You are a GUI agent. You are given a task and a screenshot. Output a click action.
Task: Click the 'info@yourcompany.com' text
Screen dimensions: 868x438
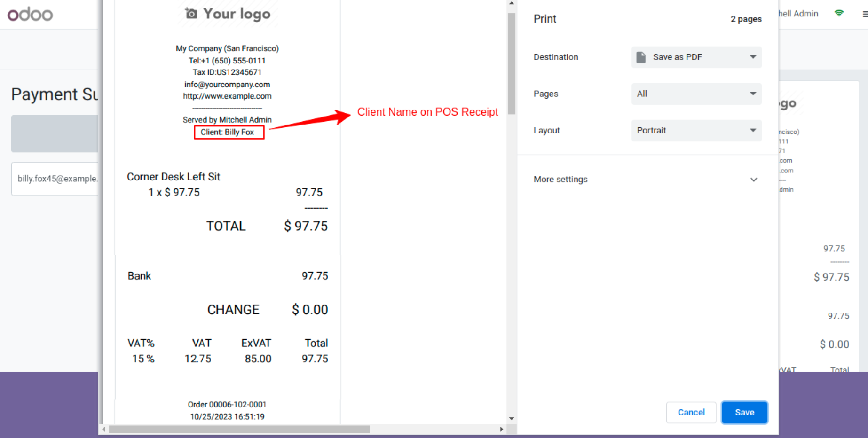coord(227,85)
